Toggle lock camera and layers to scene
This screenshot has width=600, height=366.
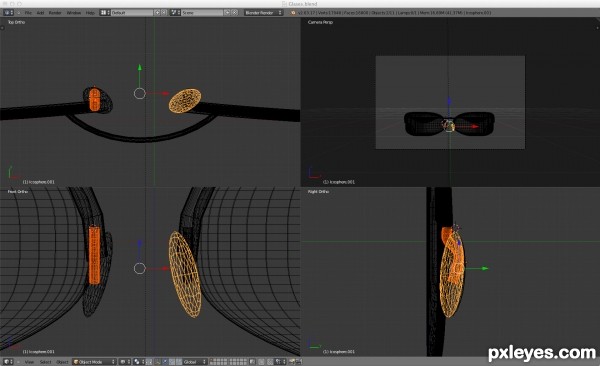click(253, 362)
